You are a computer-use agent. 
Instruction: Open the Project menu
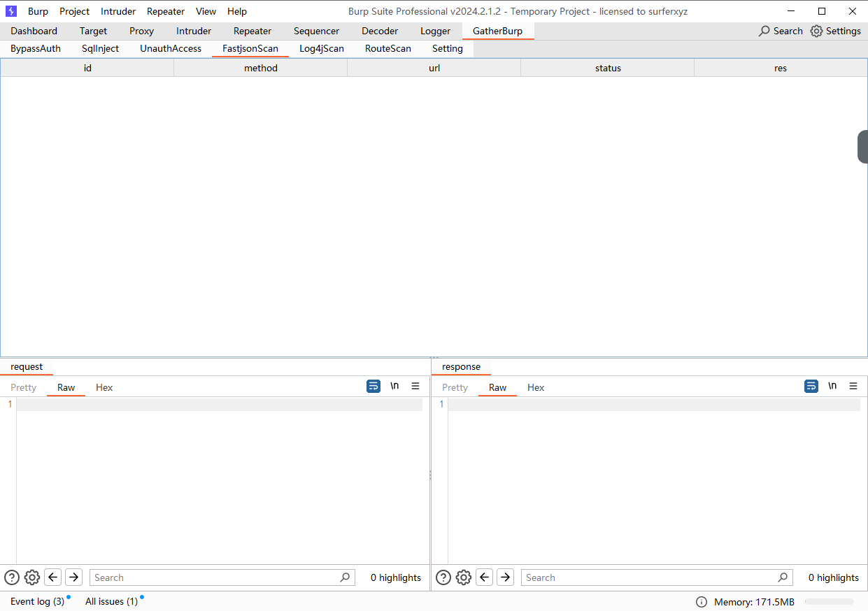click(x=75, y=11)
